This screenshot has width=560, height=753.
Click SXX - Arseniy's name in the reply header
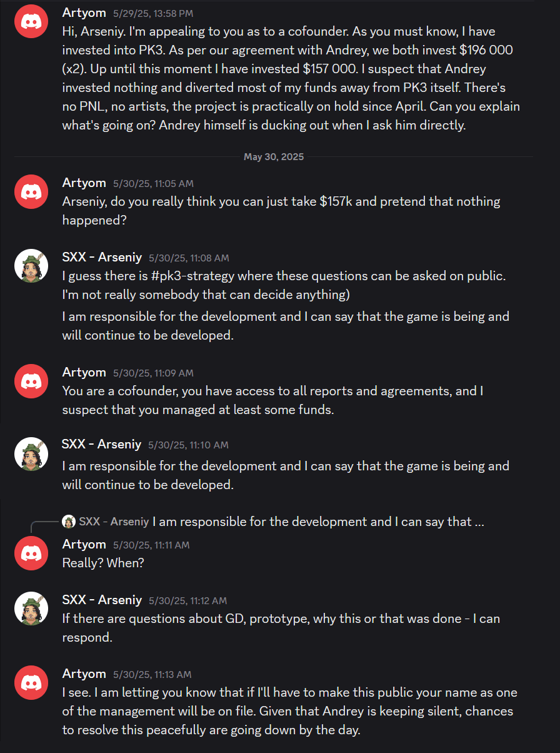112,521
